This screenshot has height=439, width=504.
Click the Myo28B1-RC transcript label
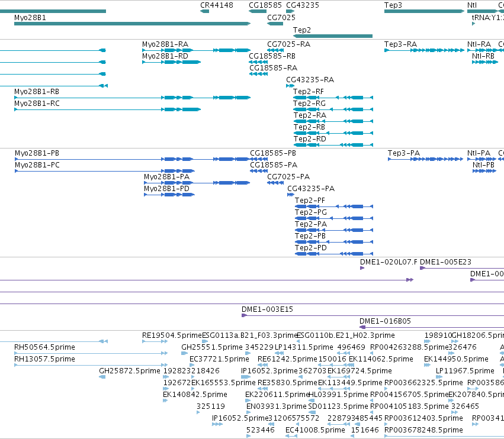point(37,104)
